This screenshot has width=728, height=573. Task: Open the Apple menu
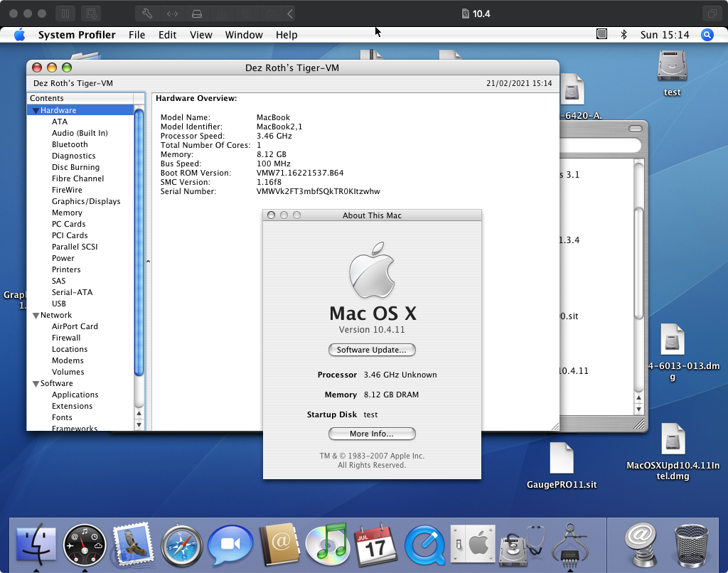19,35
